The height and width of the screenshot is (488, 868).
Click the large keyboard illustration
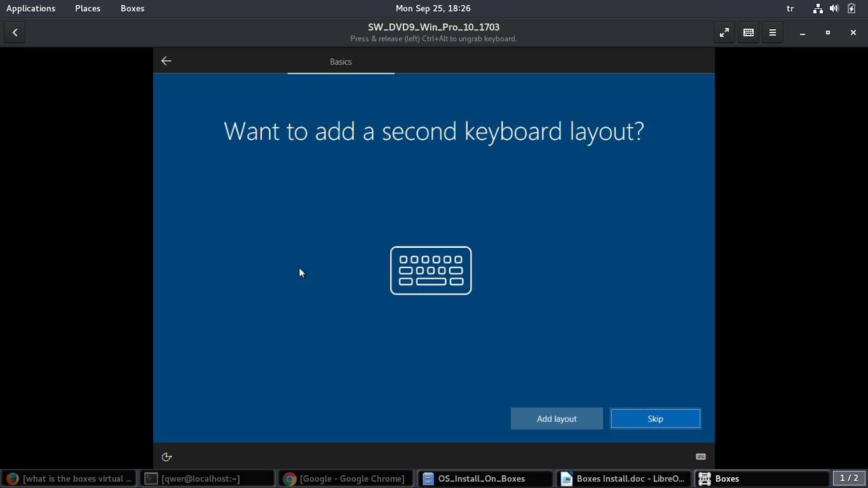(x=431, y=271)
